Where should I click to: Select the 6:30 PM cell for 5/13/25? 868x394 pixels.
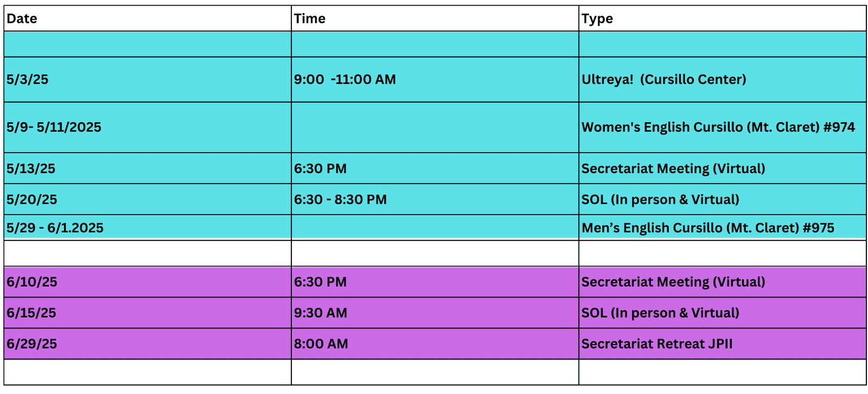[x=435, y=168]
